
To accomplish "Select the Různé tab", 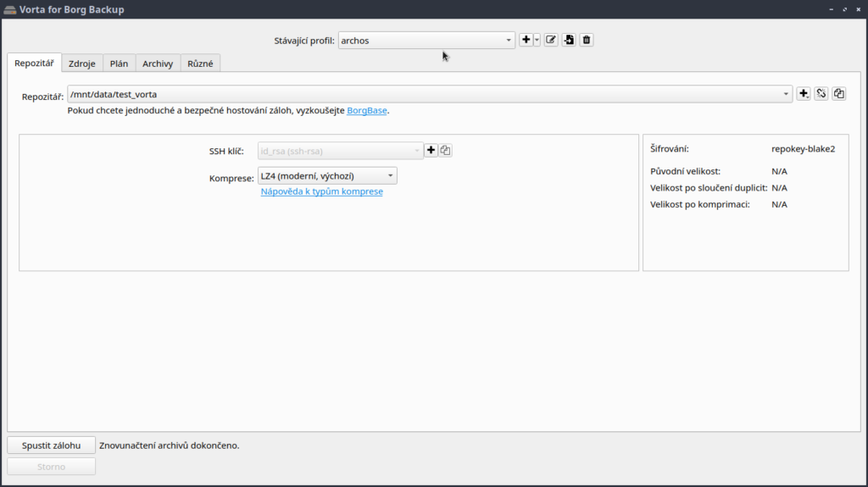I will coord(200,64).
